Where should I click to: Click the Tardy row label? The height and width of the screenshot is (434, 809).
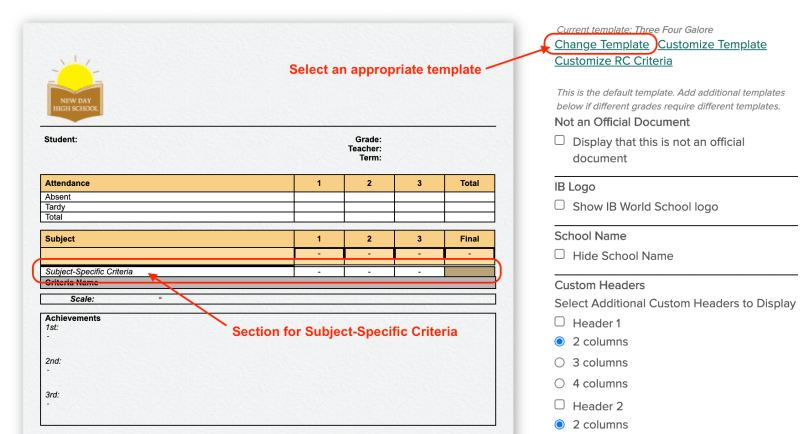55,207
